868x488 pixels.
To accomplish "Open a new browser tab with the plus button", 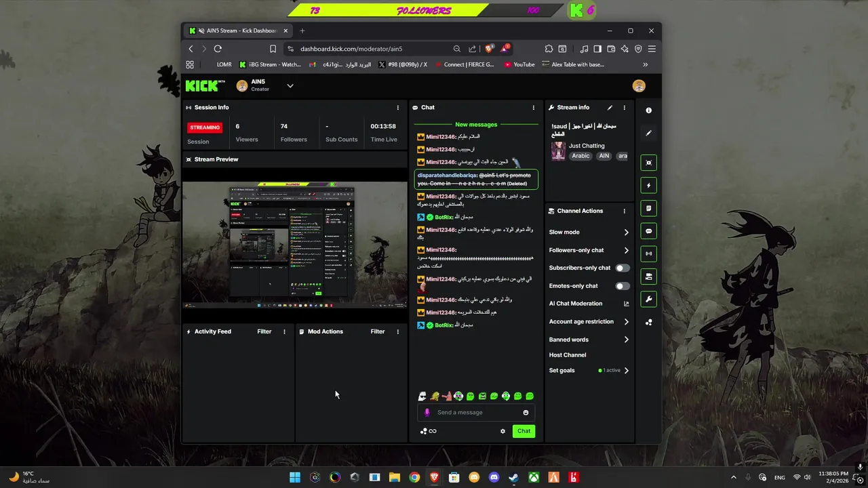I will [x=302, y=30].
